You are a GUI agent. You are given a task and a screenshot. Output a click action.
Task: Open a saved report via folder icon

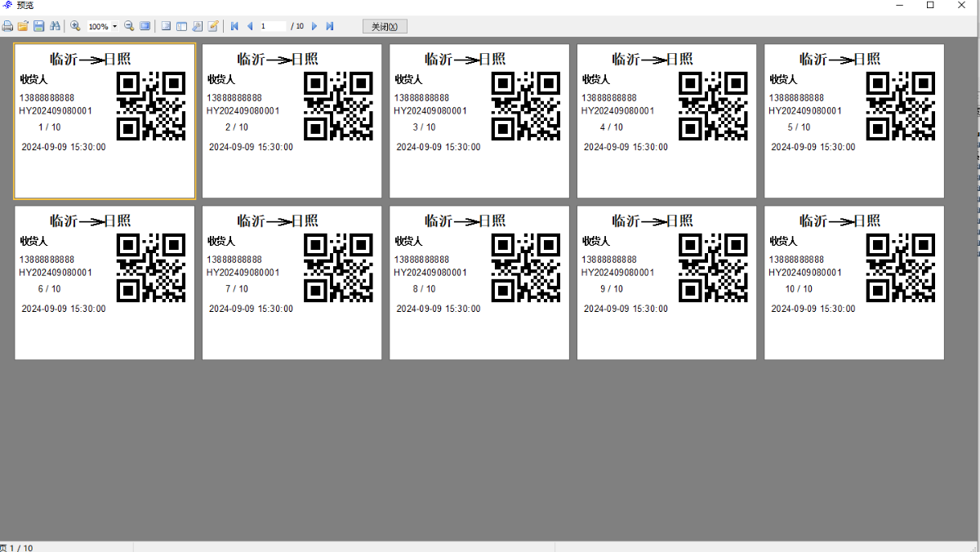[23, 26]
